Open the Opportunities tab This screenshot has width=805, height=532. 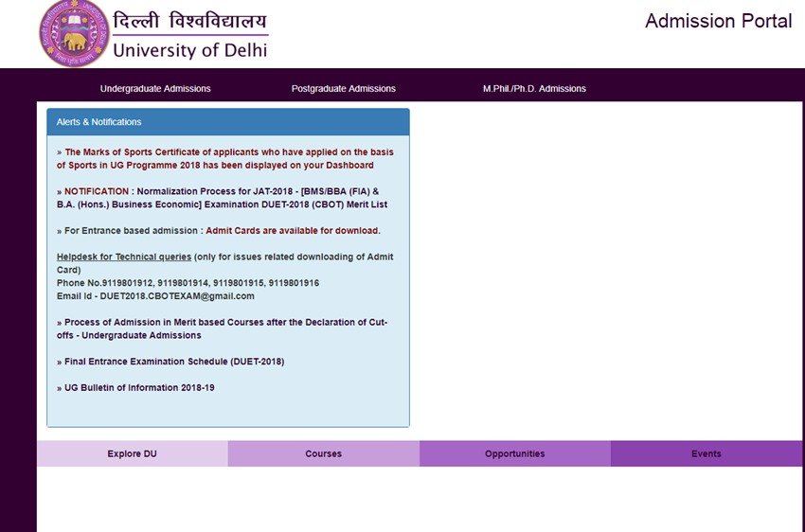(514, 453)
